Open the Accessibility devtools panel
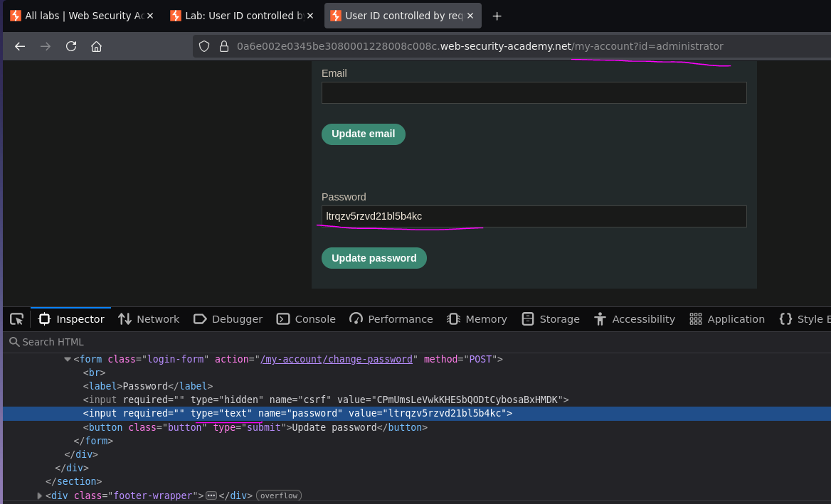 (634, 319)
